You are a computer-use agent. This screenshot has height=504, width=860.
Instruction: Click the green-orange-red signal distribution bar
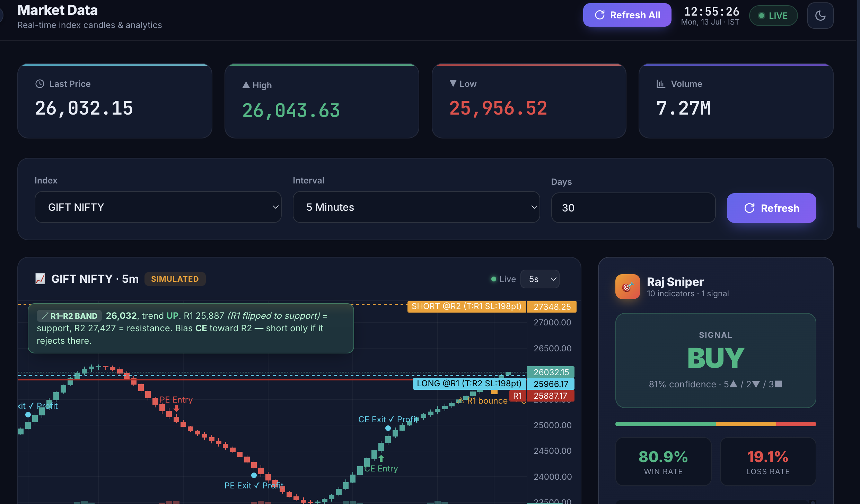point(716,424)
